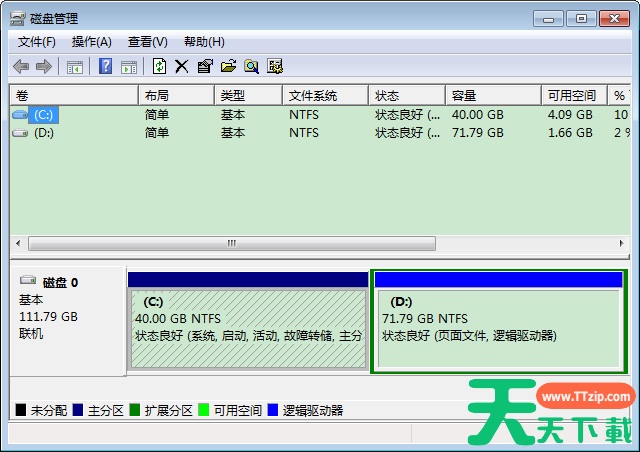The height and width of the screenshot is (452, 640).
Task: Open Help via the question mark icon
Action: click(x=106, y=66)
